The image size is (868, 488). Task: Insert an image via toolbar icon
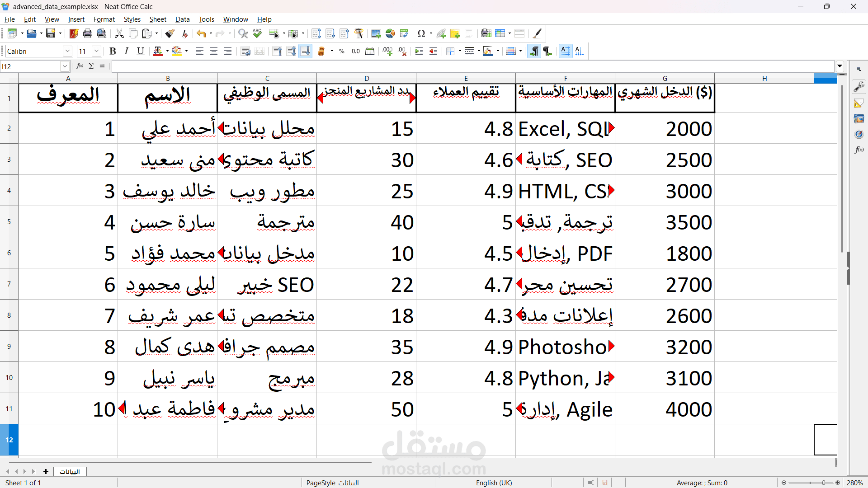pyautogui.click(x=376, y=33)
